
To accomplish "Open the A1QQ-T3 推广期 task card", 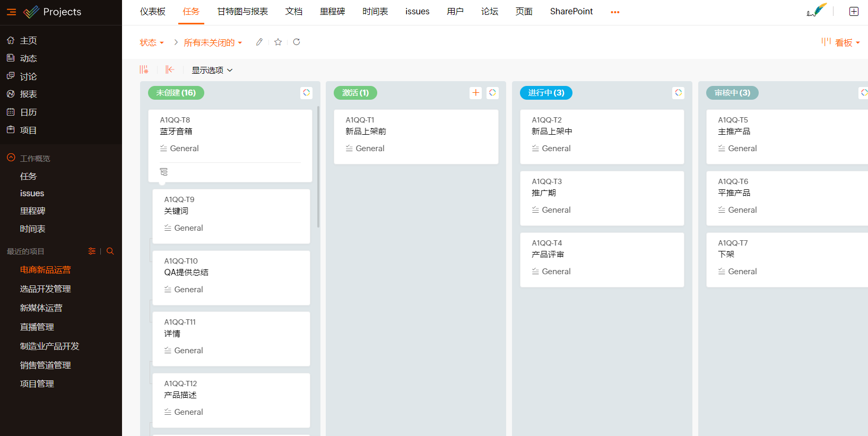I will click(x=602, y=198).
